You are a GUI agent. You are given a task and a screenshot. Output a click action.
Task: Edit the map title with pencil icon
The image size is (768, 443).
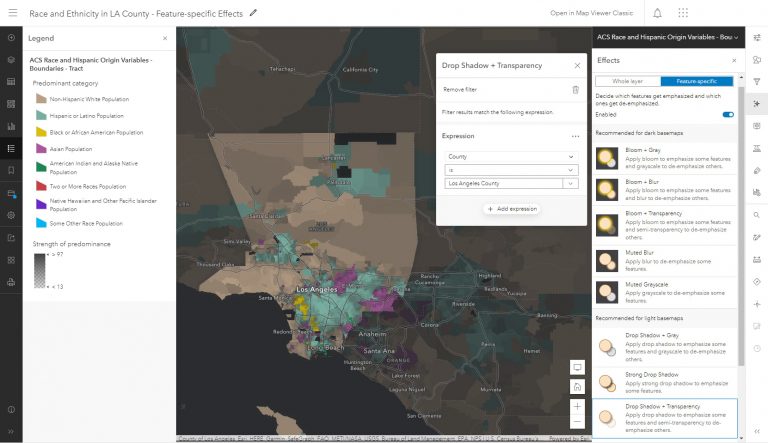(x=253, y=13)
